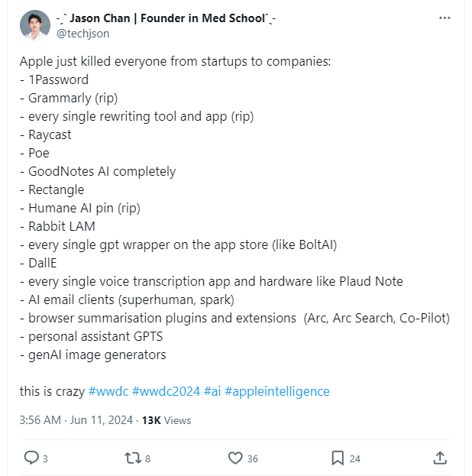Open the three-dot more options menu
Viewport: 472px width, 476px height.
click(x=445, y=18)
